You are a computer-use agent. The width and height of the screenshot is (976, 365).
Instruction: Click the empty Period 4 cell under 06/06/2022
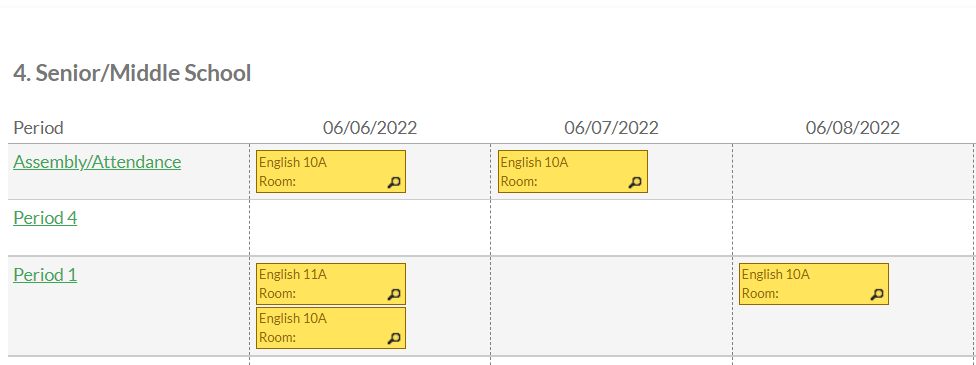(370, 228)
